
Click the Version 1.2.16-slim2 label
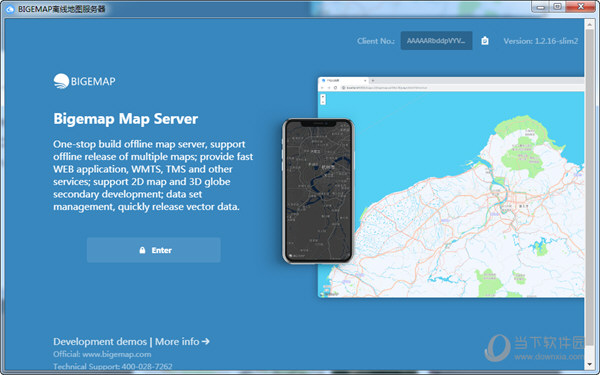[540, 41]
